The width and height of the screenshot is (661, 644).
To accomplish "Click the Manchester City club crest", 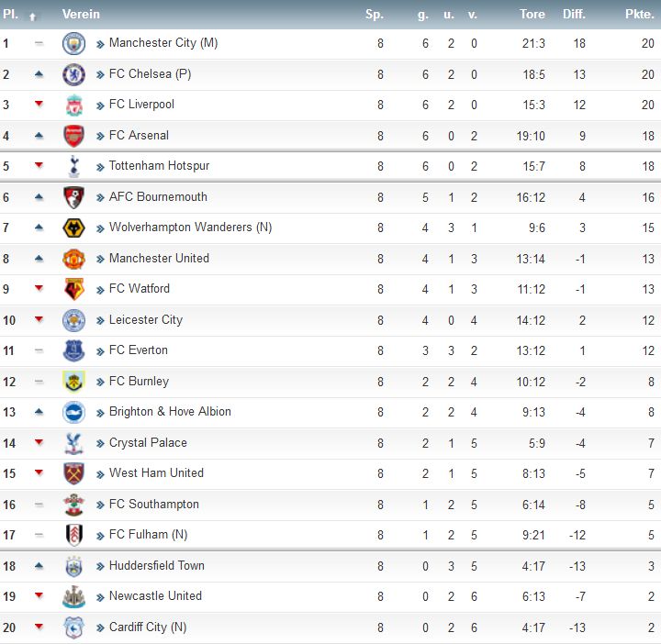I will 73,43.
